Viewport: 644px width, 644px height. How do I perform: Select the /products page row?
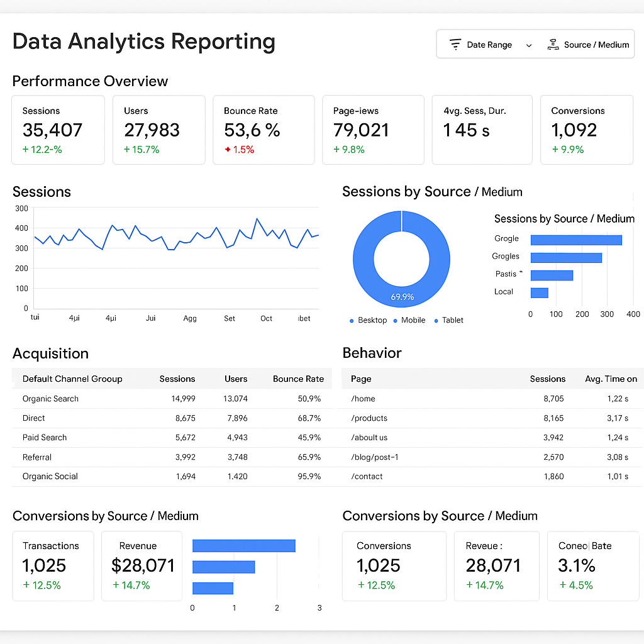492,418
